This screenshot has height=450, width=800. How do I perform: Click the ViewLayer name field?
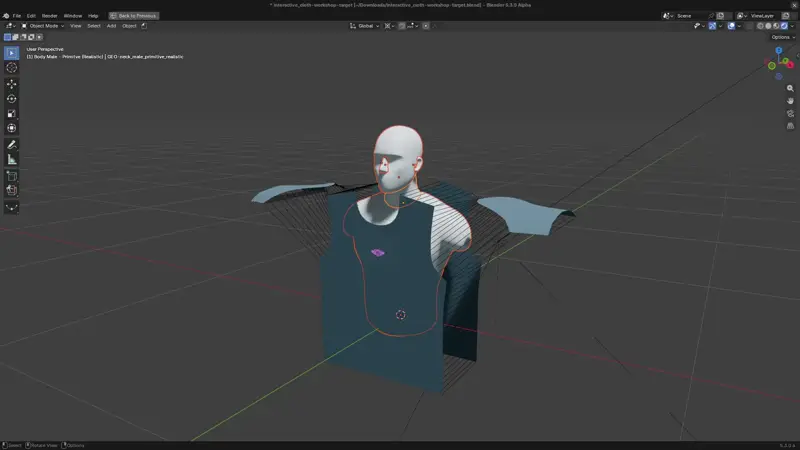763,16
